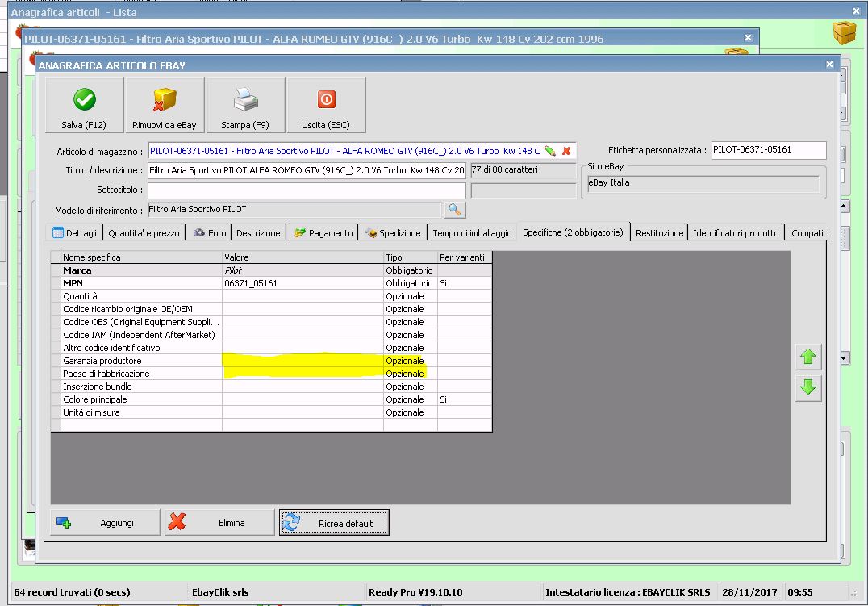Click the Modello di riferimento field
Image resolution: width=868 pixels, height=606 pixels.
click(x=294, y=209)
